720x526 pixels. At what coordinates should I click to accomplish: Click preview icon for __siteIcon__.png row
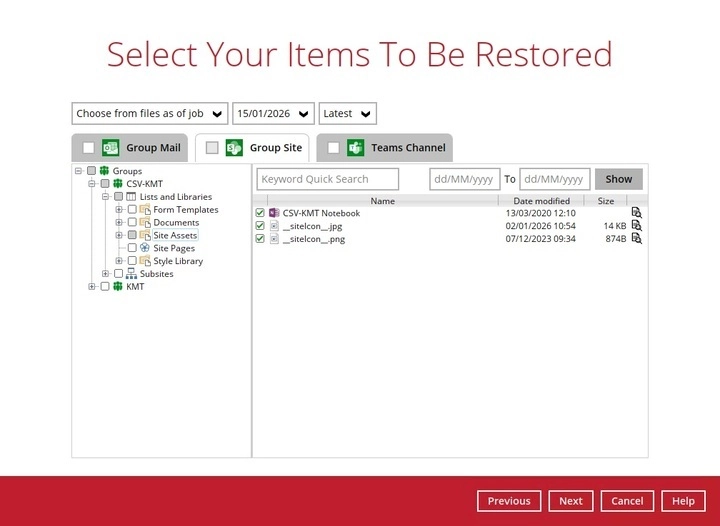tap(636, 239)
